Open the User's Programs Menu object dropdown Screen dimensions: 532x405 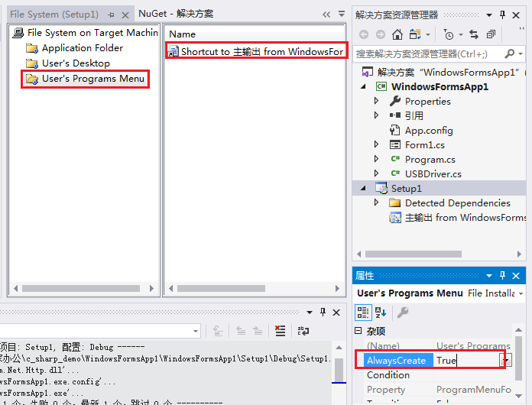[521, 293]
